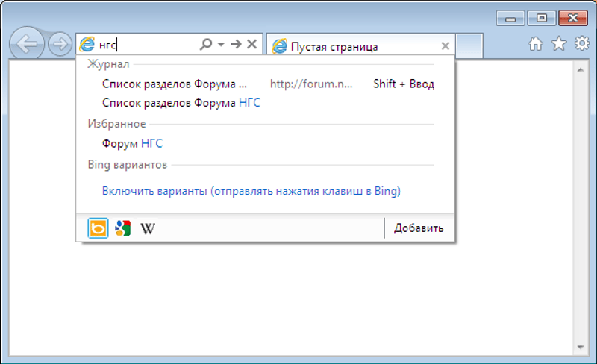Click the magnifier search icon in address bar
The image size is (597, 364).
click(x=206, y=45)
